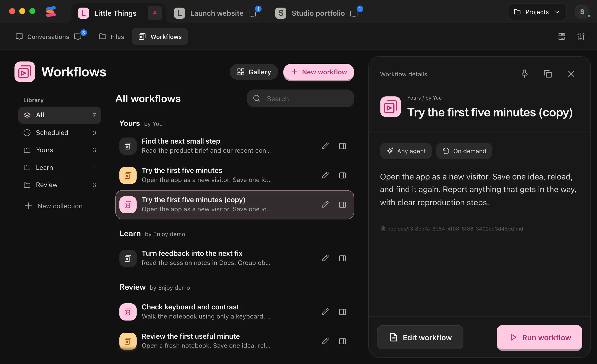This screenshot has width=597, height=364.
Task: Open the Any agent selector
Action: 406,151
